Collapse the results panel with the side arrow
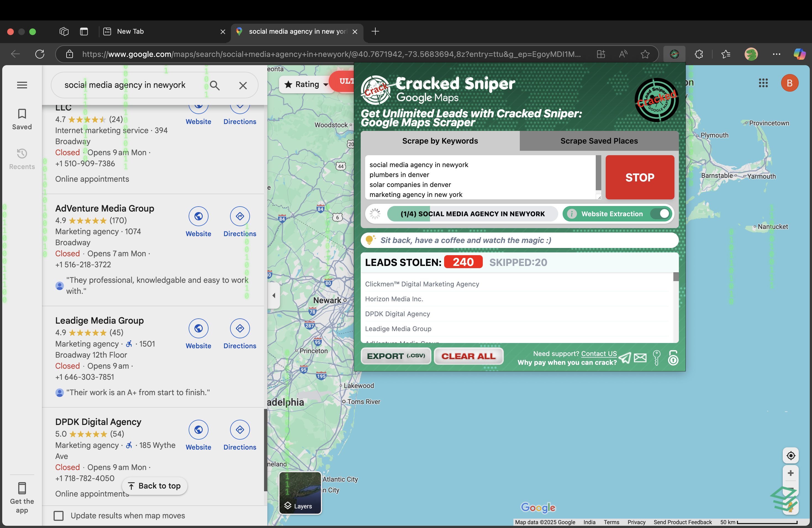This screenshot has width=812, height=528. tap(273, 295)
